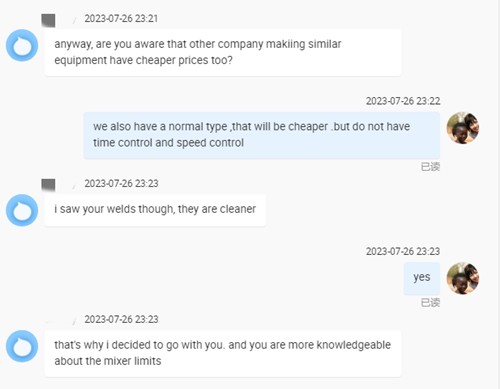Image resolution: width=500 pixels, height=389 pixels.
Task: Click the blue avatar beside the mixer limits message
Action: point(22,346)
